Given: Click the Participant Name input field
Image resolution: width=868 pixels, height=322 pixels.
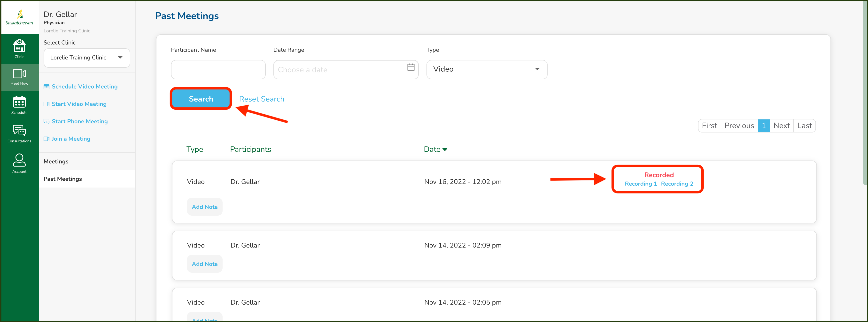Looking at the screenshot, I should pyautogui.click(x=218, y=70).
